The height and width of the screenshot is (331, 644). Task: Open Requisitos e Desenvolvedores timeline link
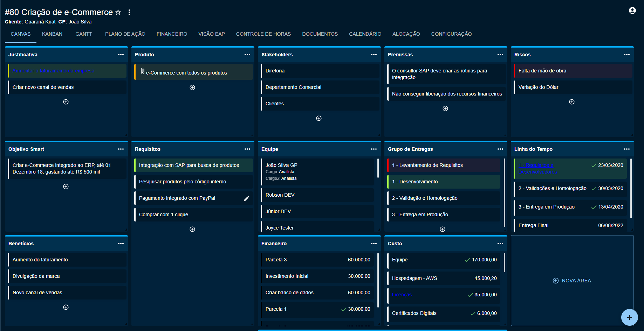tap(538, 169)
